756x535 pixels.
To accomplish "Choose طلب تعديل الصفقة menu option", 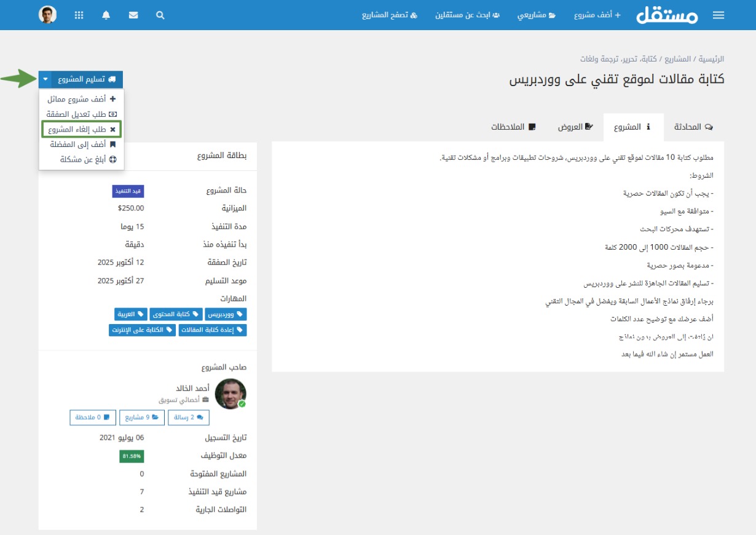I will (81, 114).
